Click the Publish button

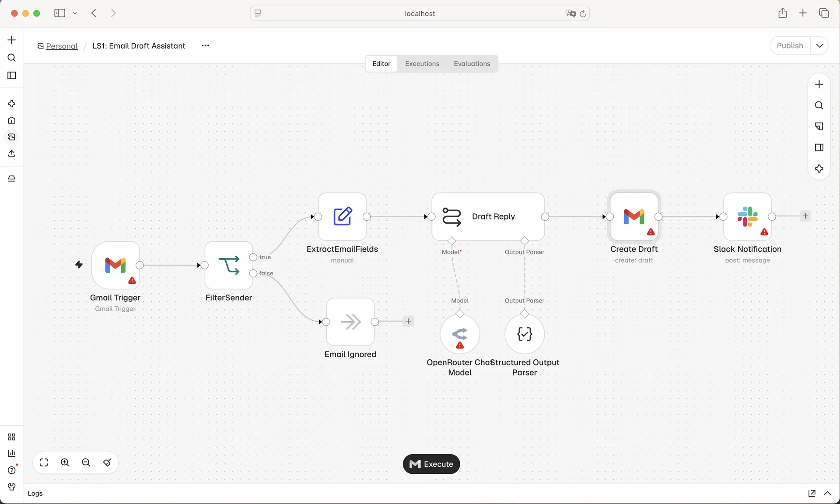(x=790, y=45)
